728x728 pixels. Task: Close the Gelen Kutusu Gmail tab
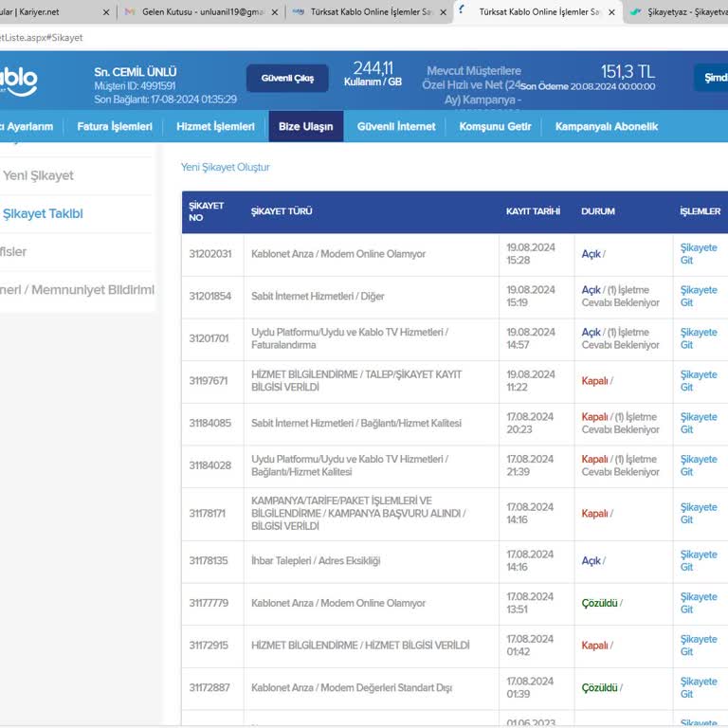(275, 12)
